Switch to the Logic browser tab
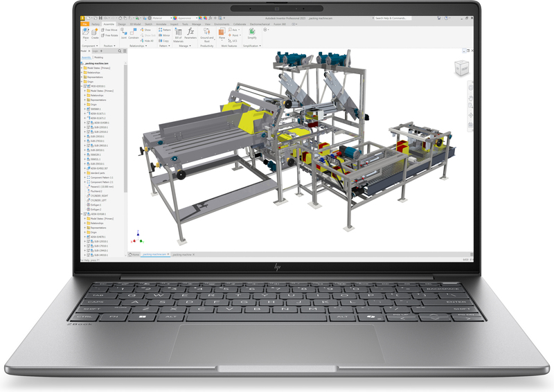The image size is (554, 392). click(x=96, y=51)
